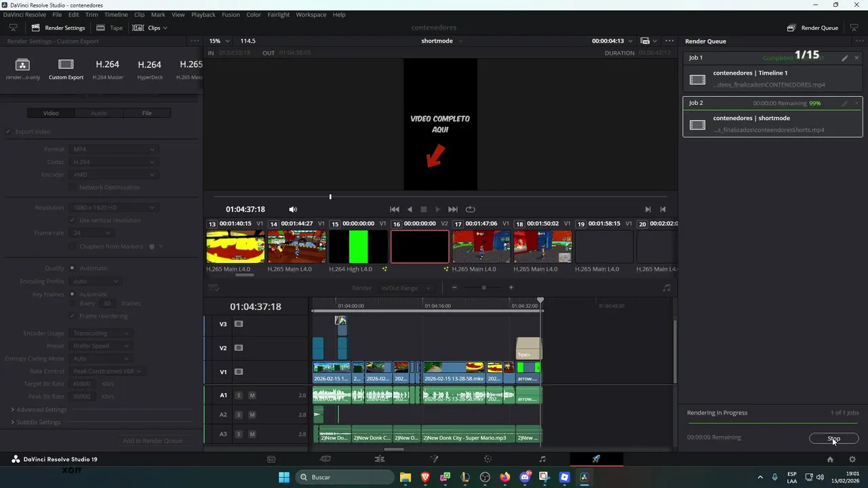Open the Cut page
Viewport: 868px width, 488px height.
(325, 459)
